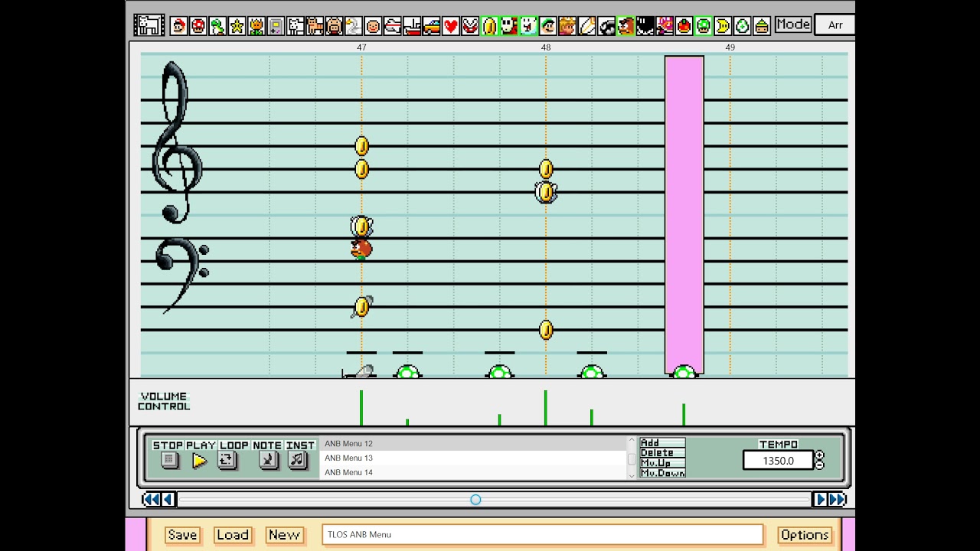Viewport: 980px width, 551px height.
Task: Select the Cat instrument icon
Action: [315, 25]
